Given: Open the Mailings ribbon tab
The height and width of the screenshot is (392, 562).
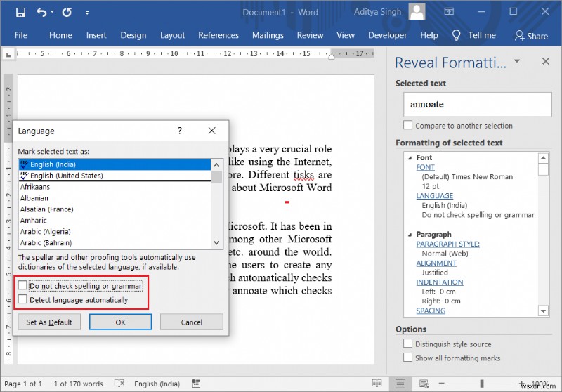Looking at the screenshot, I should [x=268, y=35].
